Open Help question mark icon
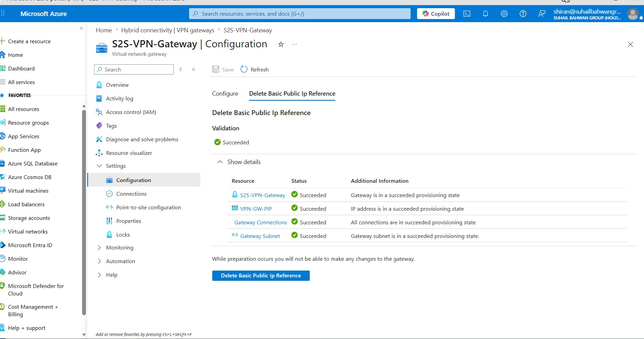 [523, 14]
